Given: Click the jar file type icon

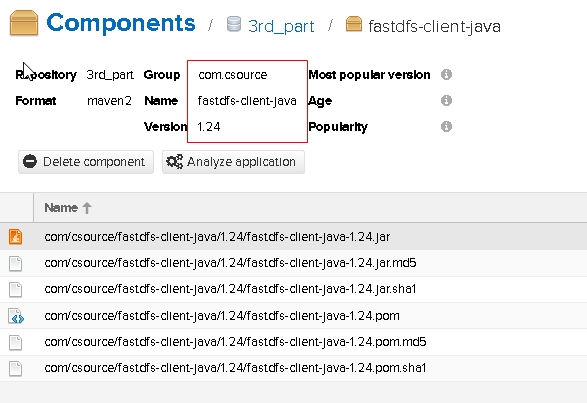Looking at the screenshot, I should pos(15,237).
